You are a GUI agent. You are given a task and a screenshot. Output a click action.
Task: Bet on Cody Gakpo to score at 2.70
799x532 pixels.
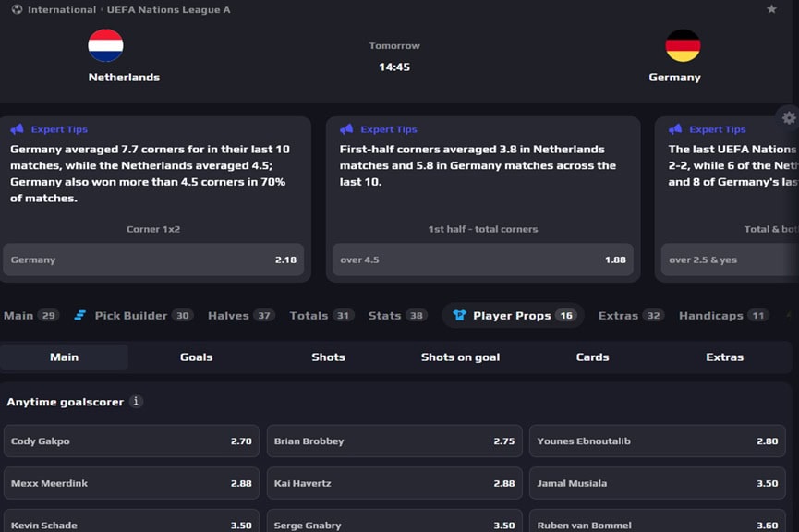click(131, 441)
